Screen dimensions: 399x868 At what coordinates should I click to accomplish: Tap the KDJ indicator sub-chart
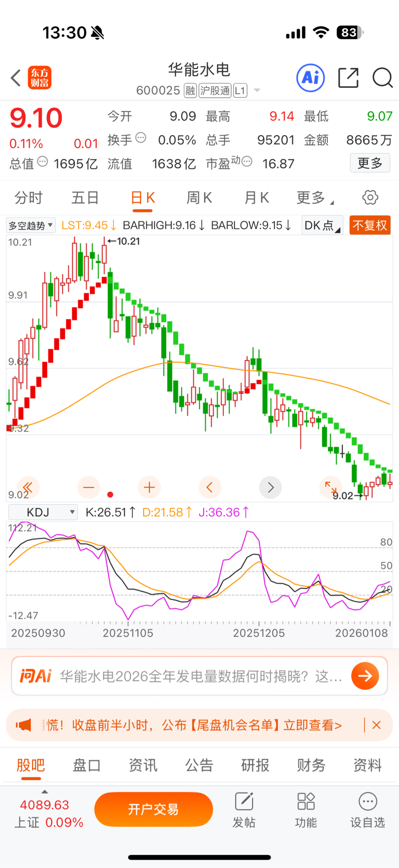tap(199, 572)
